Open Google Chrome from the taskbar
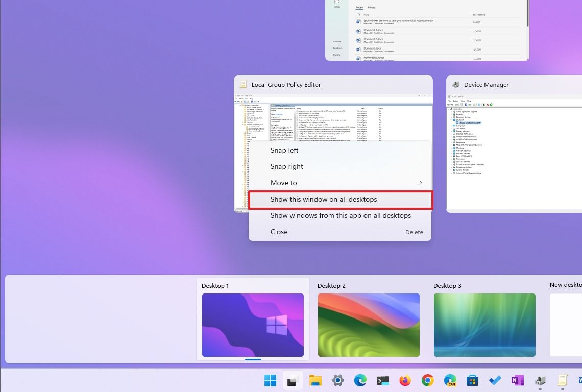 tap(427, 380)
